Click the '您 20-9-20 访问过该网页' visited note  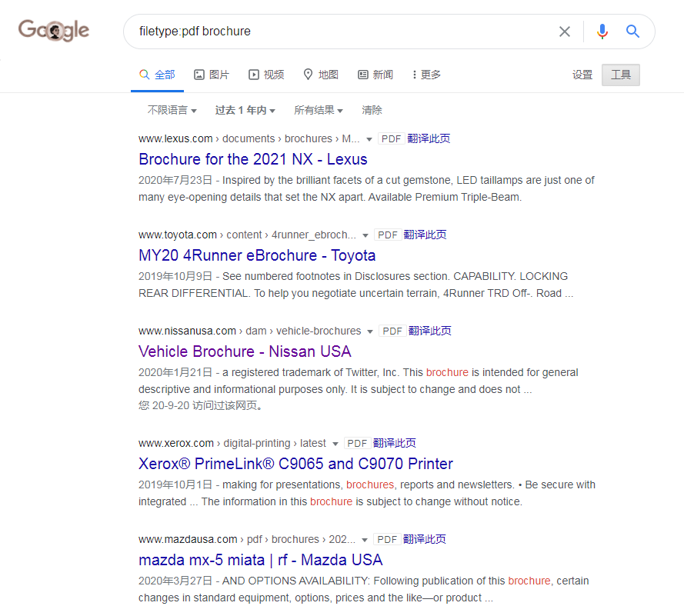click(201, 405)
